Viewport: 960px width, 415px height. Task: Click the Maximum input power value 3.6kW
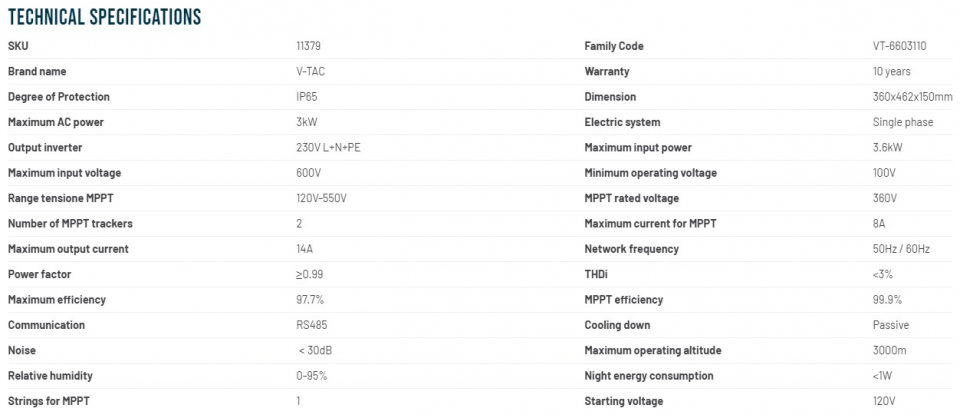pos(889,148)
